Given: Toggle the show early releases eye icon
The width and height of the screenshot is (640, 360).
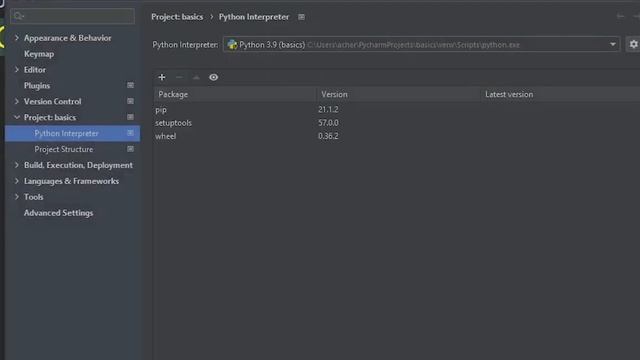Looking at the screenshot, I should tap(213, 77).
